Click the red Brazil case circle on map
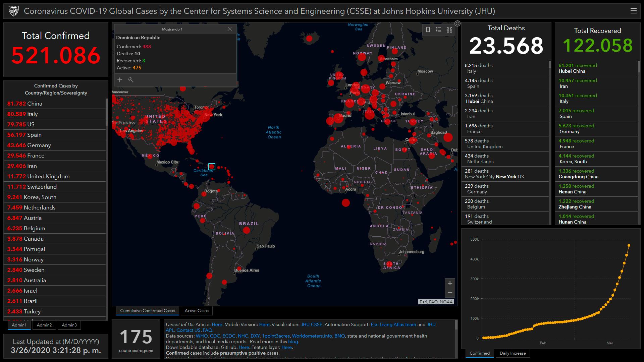This screenshot has width=644, height=362. pyautogui.click(x=247, y=230)
